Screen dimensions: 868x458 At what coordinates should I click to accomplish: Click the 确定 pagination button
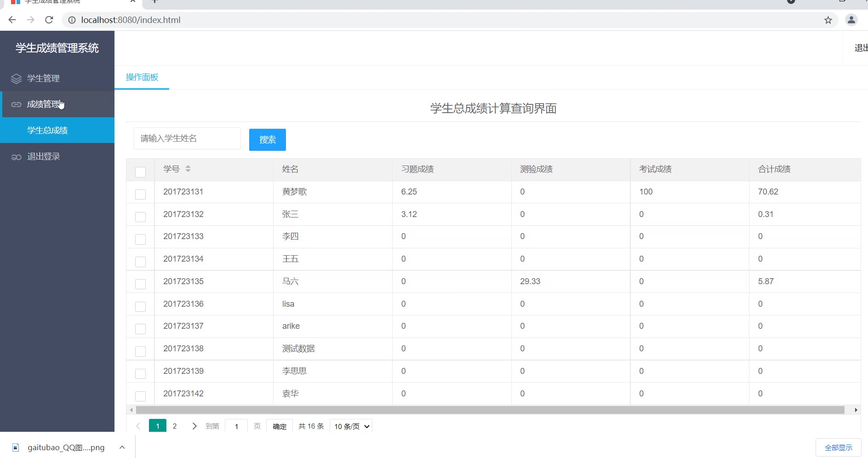point(280,426)
